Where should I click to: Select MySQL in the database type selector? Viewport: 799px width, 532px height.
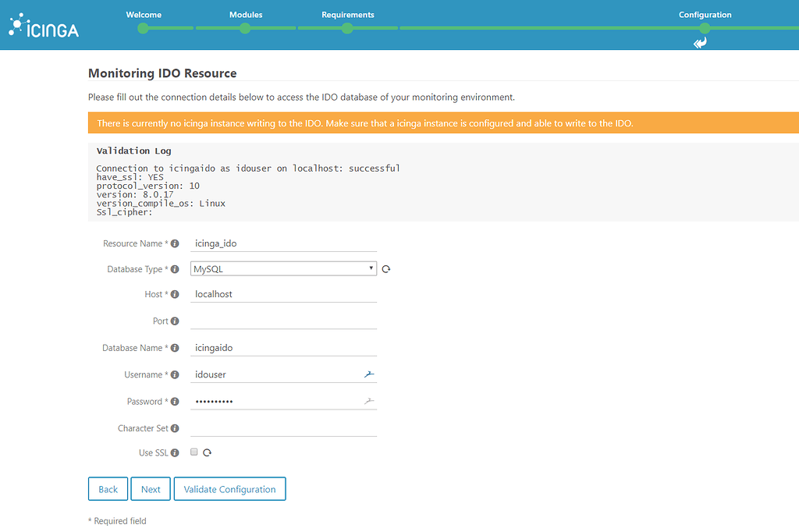point(283,268)
